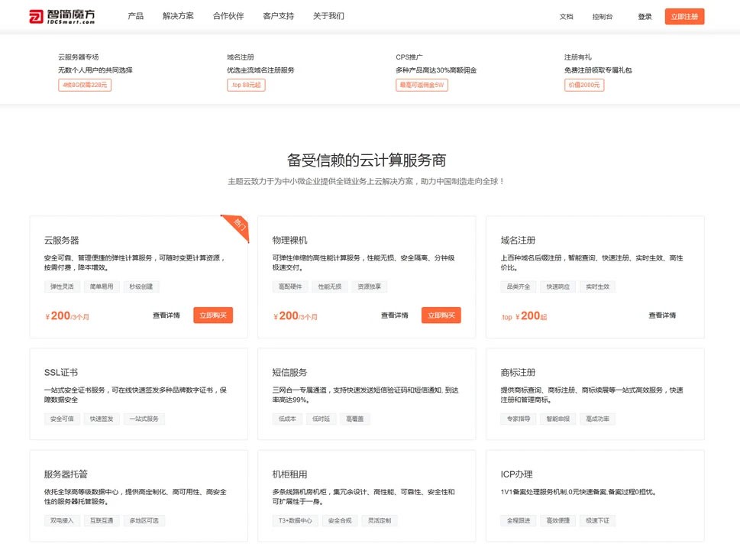Click the 低成本 tag

(287, 419)
